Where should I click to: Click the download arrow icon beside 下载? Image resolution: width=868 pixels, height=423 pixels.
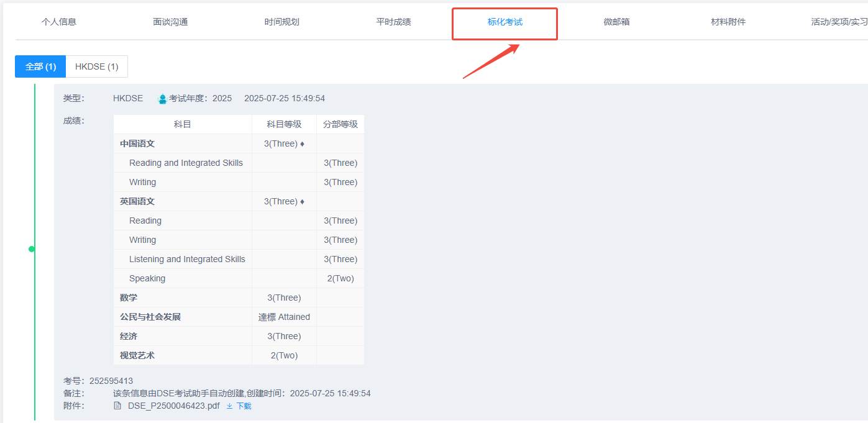coord(229,406)
